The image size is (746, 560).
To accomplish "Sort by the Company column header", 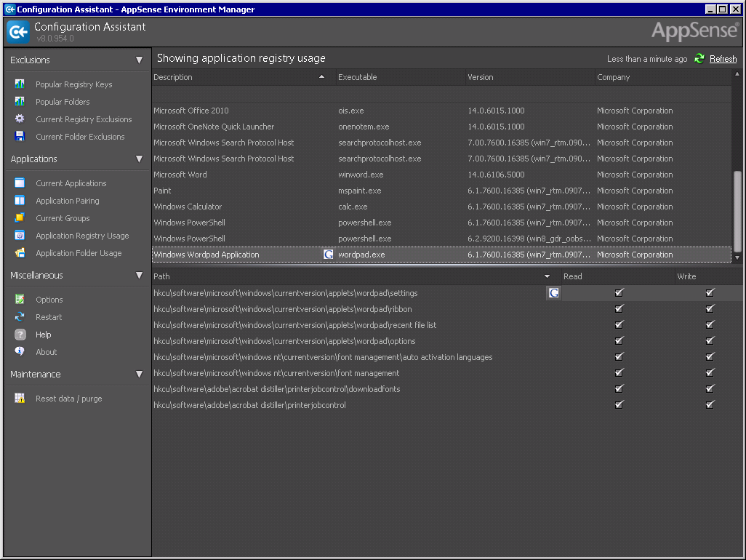I will (x=663, y=77).
